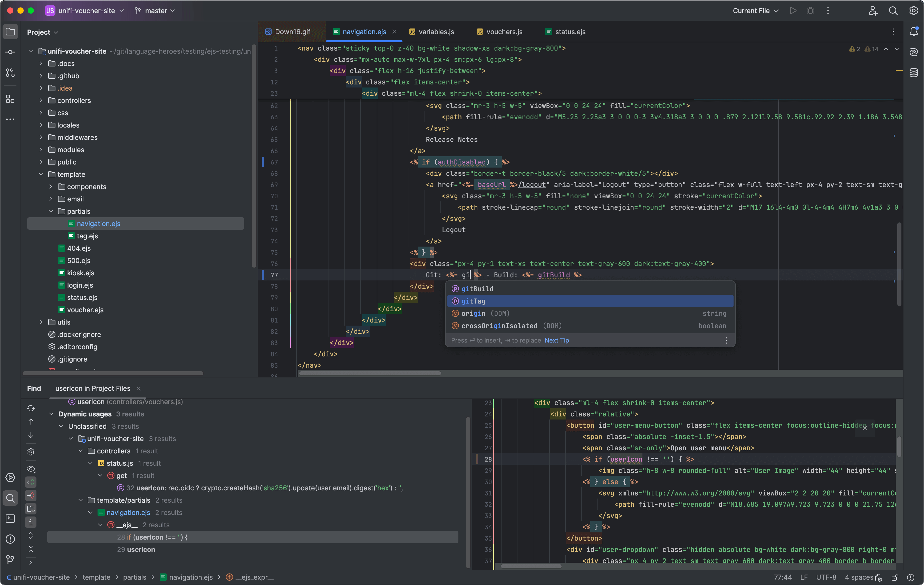Image resolution: width=924 pixels, height=585 pixels.
Task: Rerun the find usages search
Action: 31,408
